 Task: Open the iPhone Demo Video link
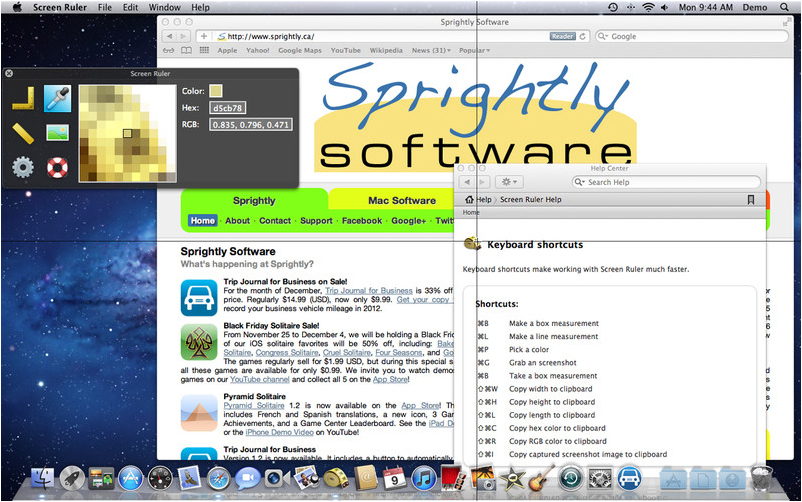tap(280, 432)
